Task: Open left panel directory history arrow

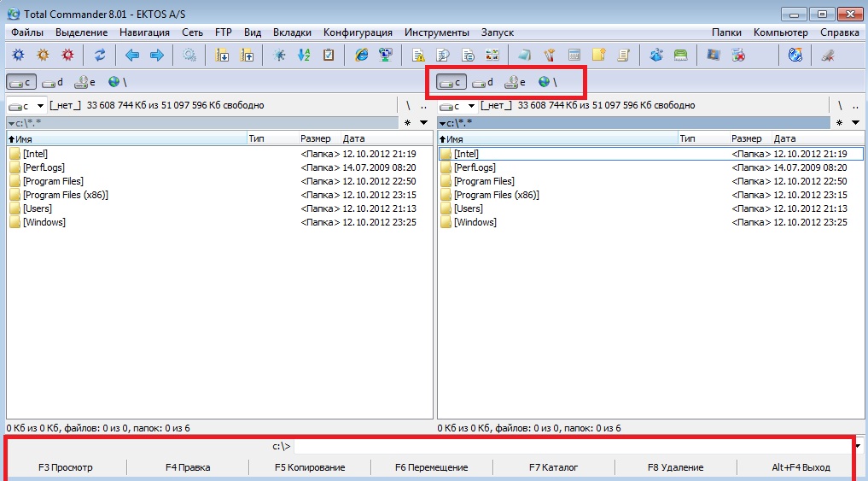Action: coord(423,122)
